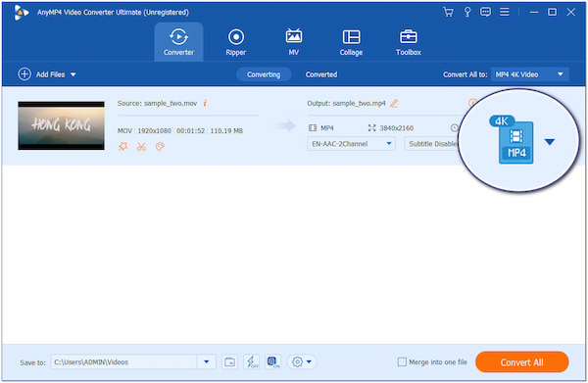Rename output file with pencil icon
Image resolution: width=588 pixels, height=383 pixels.
click(x=394, y=103)
